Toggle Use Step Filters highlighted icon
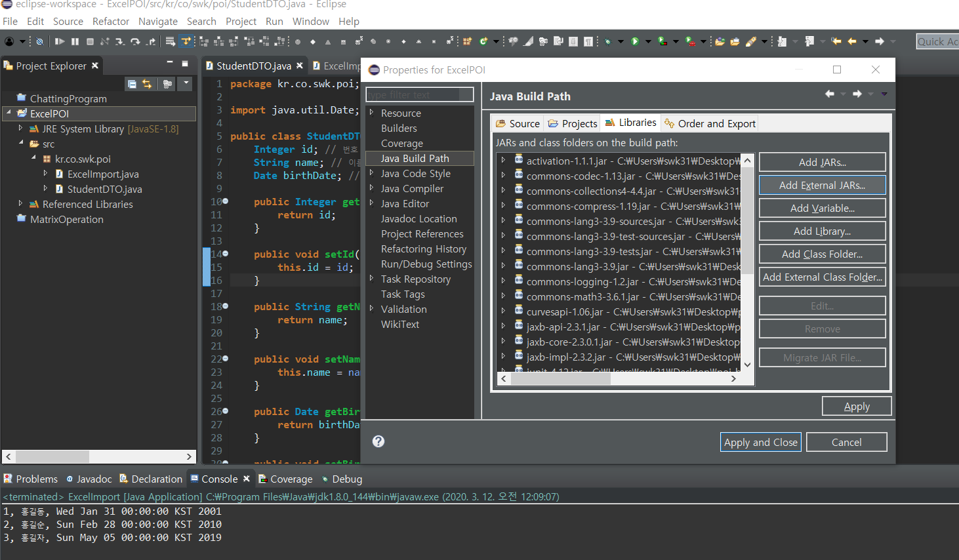The height and width of the screenshot is (560, 959). coord(186,41)
